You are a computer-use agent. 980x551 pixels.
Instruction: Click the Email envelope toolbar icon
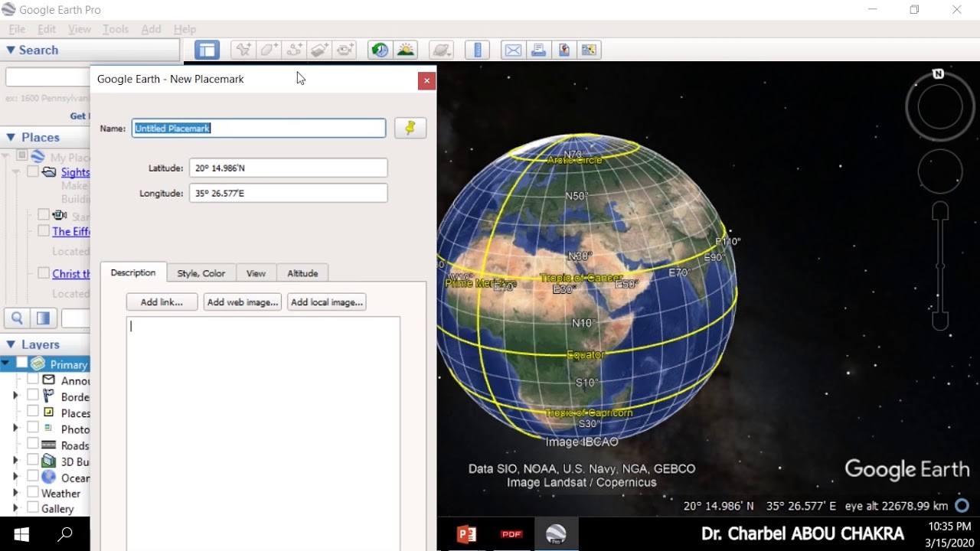pyautogui.click(x=513, y=51)
